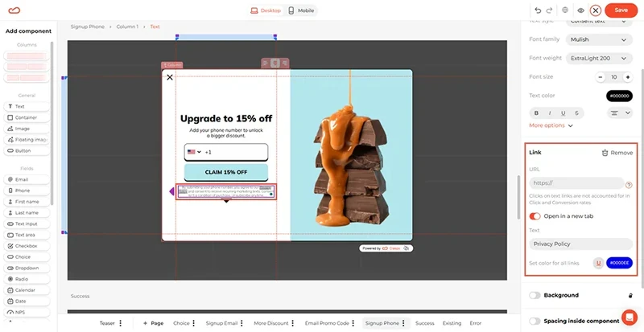This screenshot has height=332, width=644.
Task: Click the redo arrow icon
Action: (x=549, y=10)
